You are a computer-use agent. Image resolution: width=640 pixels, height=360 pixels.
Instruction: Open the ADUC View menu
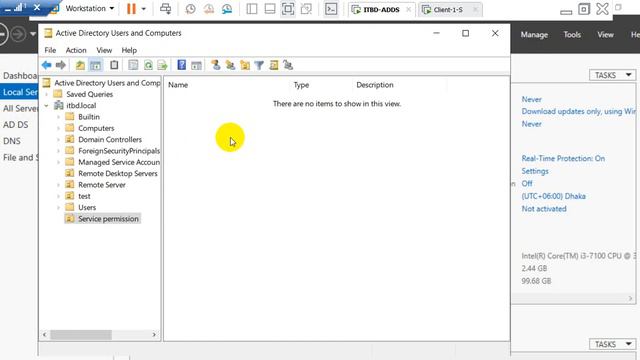tap(104, 50)
